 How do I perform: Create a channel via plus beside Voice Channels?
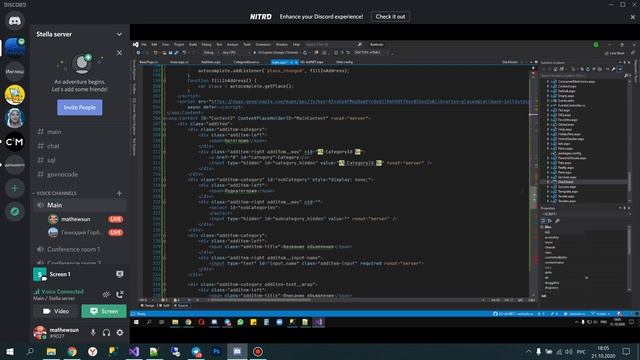[119, 193]
